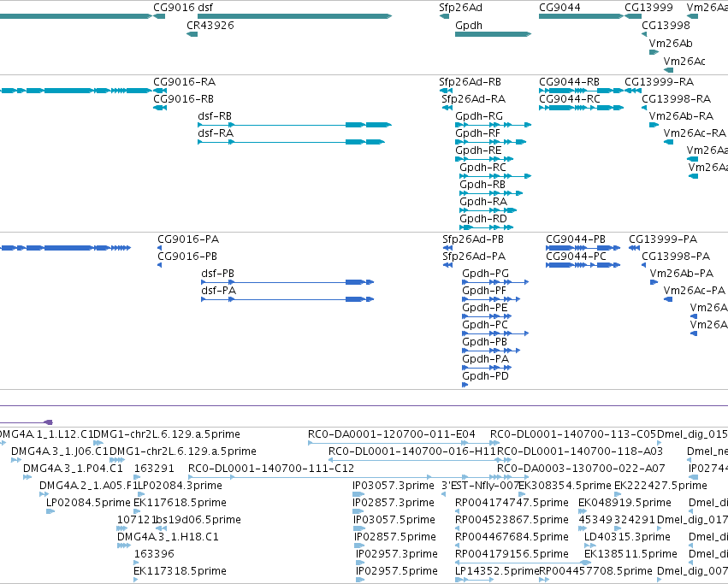Open the Vm26Ab-PA protein label
This screenshot has width=728, height=584.
(681, 274)
